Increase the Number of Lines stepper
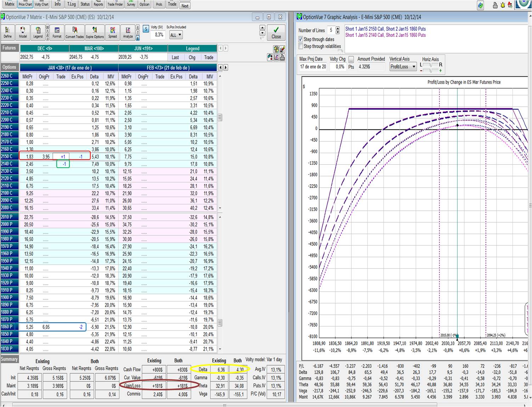This screenshot has height=407, width=532. pos(338,28)
